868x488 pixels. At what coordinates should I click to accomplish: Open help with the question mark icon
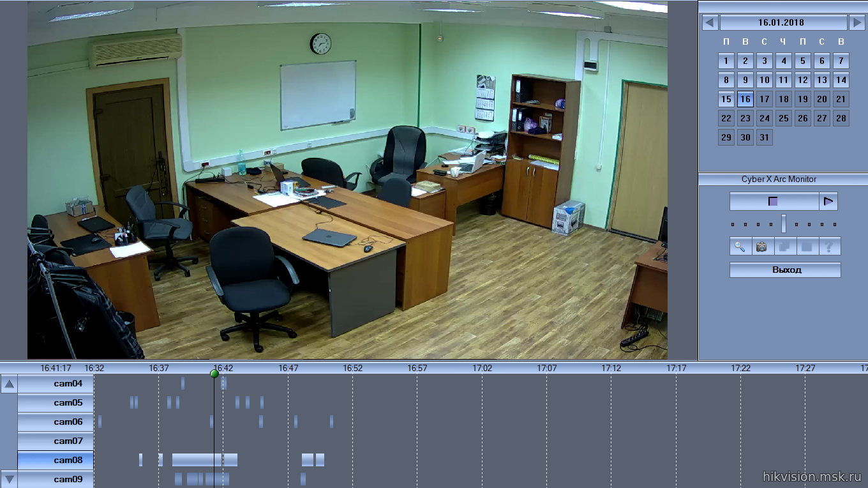[x=830, y=247]
